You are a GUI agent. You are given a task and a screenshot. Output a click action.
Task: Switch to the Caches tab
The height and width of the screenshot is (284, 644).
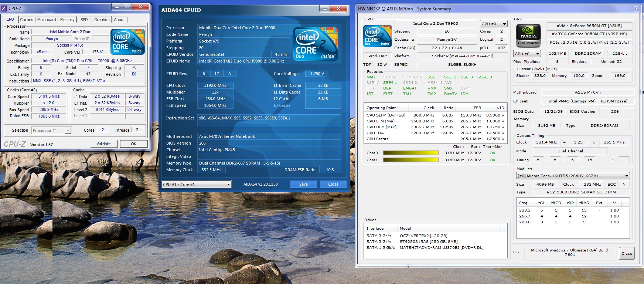click(26, 20)
